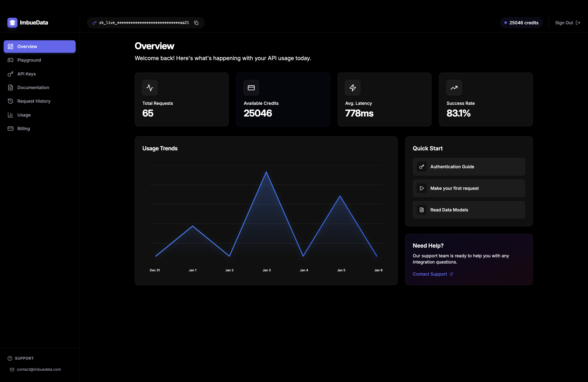Open the Authentication Guide quick start item
Image resolution: width=588 pixels, height=382 pixels.
click(469, 166)
